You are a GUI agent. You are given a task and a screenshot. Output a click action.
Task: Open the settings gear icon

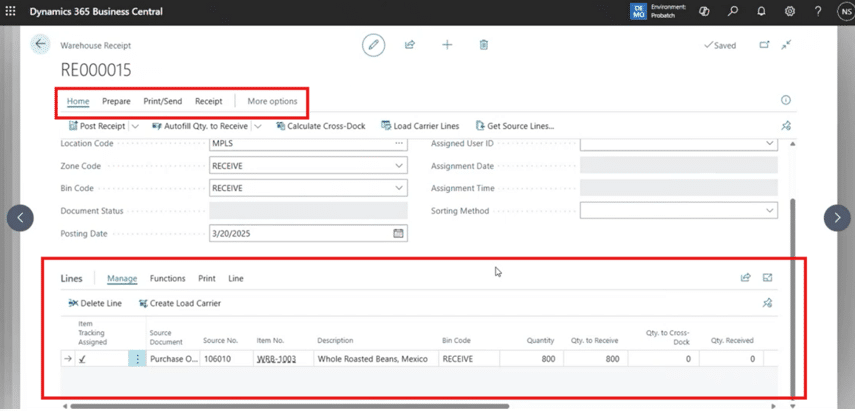coord(790,11)
